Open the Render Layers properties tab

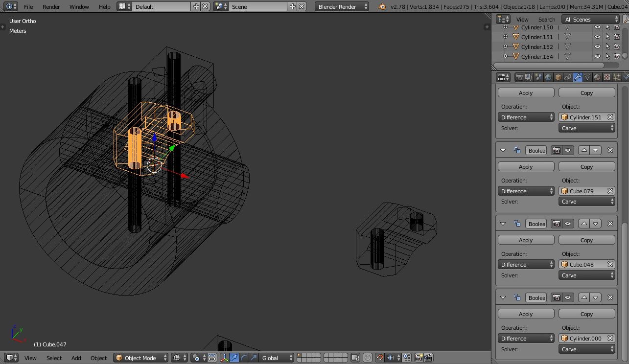tap(529, 77)
